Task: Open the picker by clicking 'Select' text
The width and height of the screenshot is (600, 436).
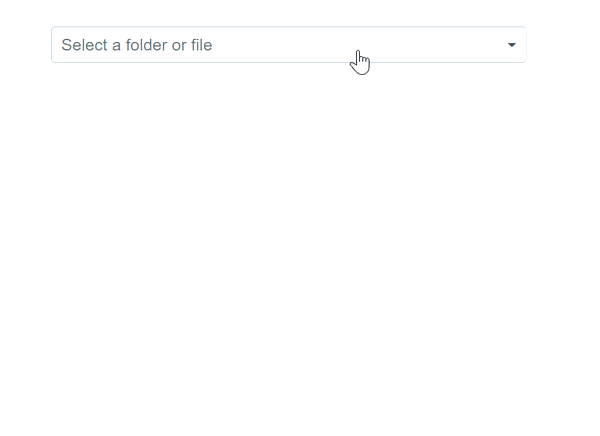Action: tap(84, 45)
